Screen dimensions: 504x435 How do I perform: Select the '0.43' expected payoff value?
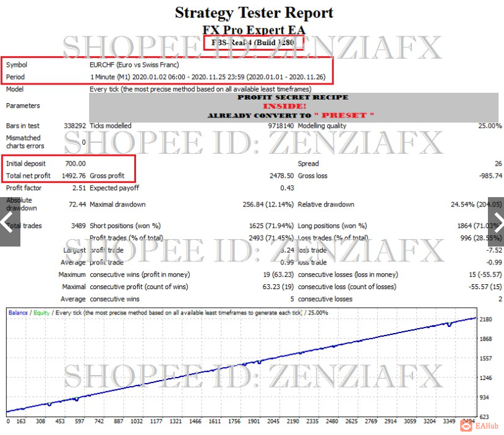click(x=287, y=188)
